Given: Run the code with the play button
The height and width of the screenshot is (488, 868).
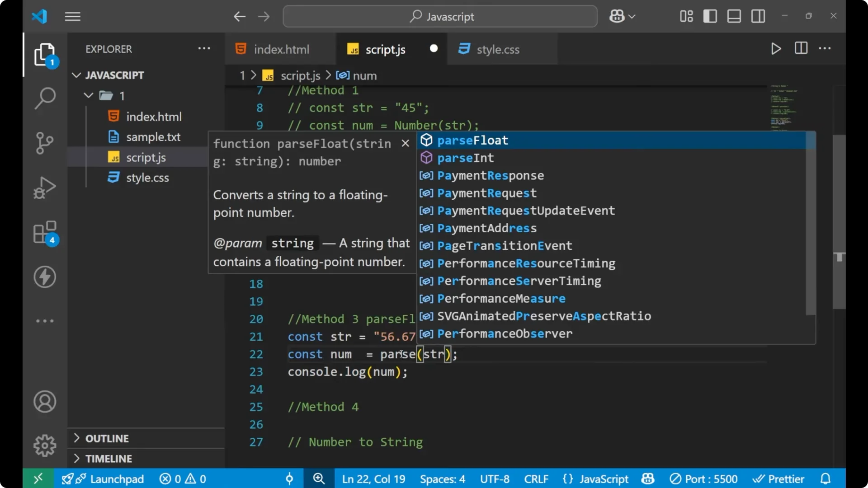Looking at the screenshot, I should (x=776, y=49).
